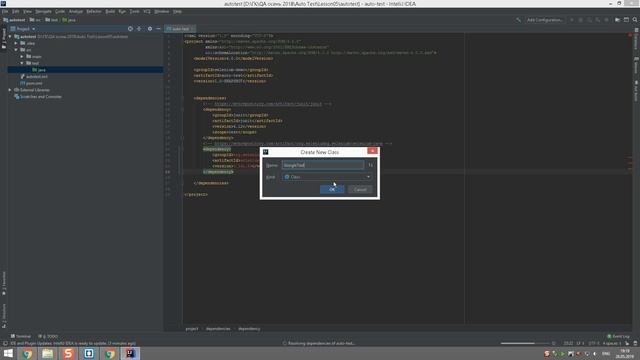Click autotest breadcrumb in navigation bar
The image size is (640, 360).
14,20
